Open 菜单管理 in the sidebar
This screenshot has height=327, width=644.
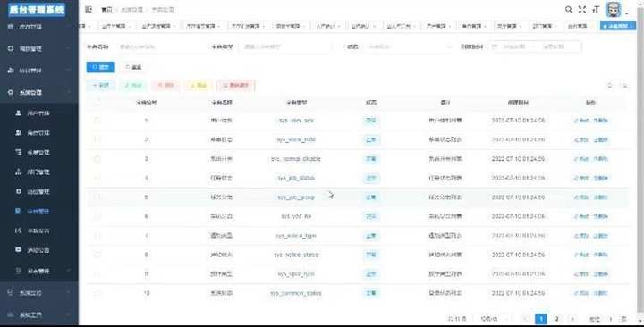pos(39,152)
